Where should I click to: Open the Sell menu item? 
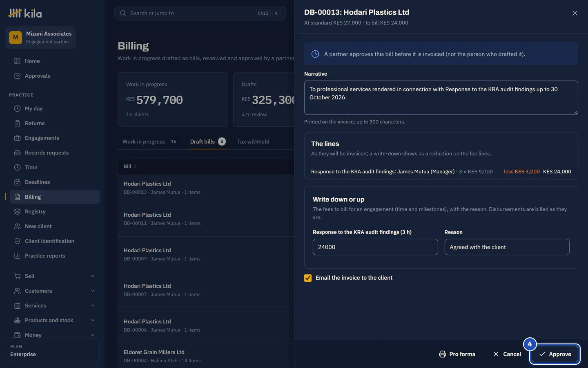55,276
